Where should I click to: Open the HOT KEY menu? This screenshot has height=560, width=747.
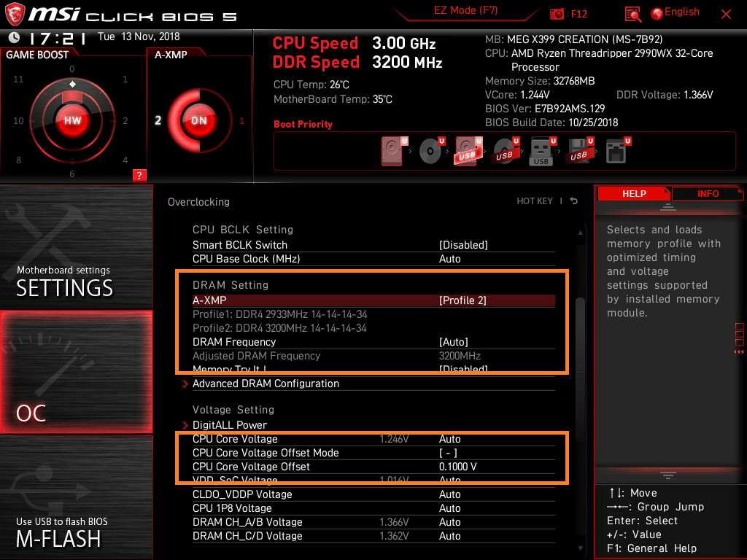point(535,201)
